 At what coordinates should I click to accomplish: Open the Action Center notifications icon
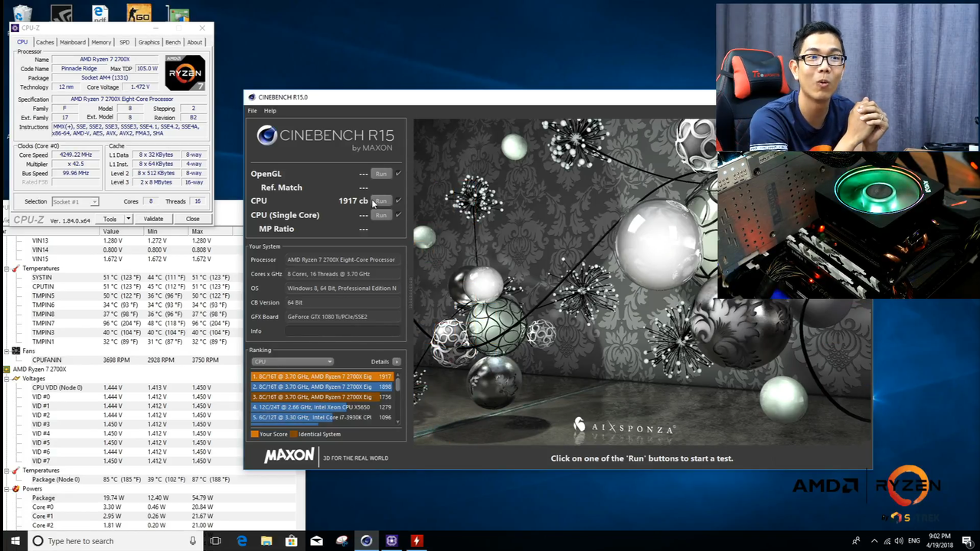pos(967,541)
